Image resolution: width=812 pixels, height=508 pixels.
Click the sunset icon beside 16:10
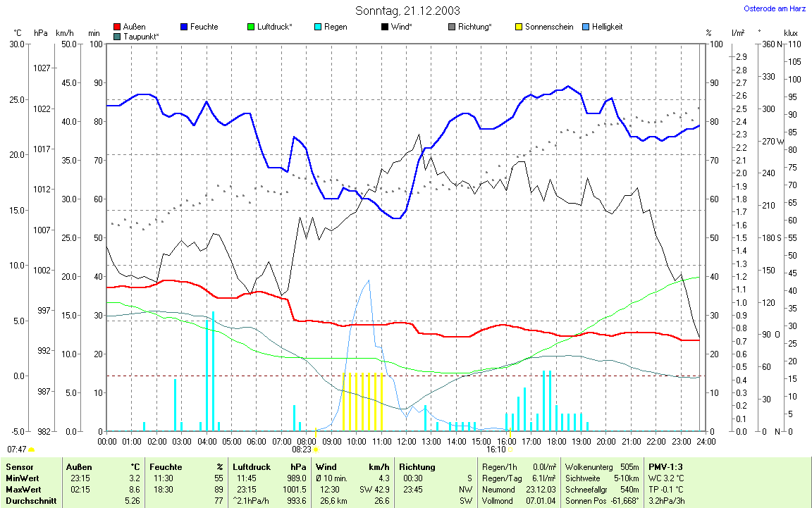[x=510, y=449]
